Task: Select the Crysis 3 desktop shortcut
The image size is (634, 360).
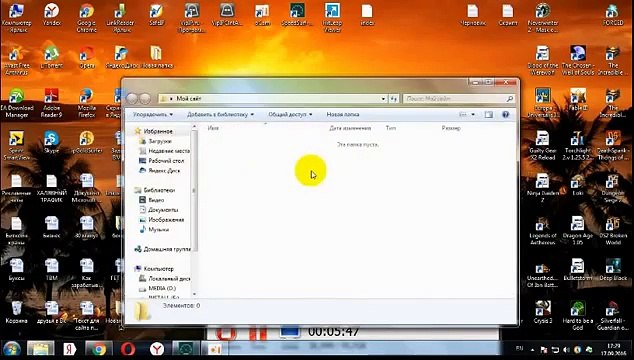Action: tap(543, 312)
